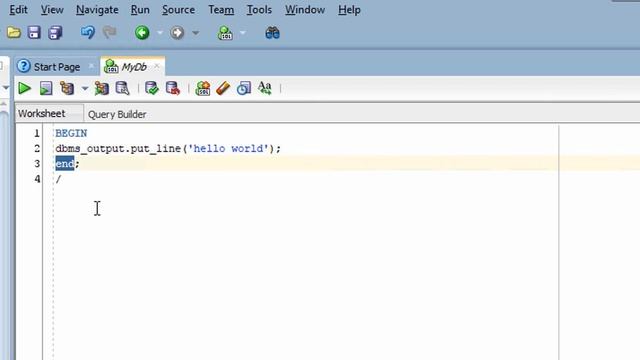Open the Window menu

pyautogui.click(x=305, y=10)
